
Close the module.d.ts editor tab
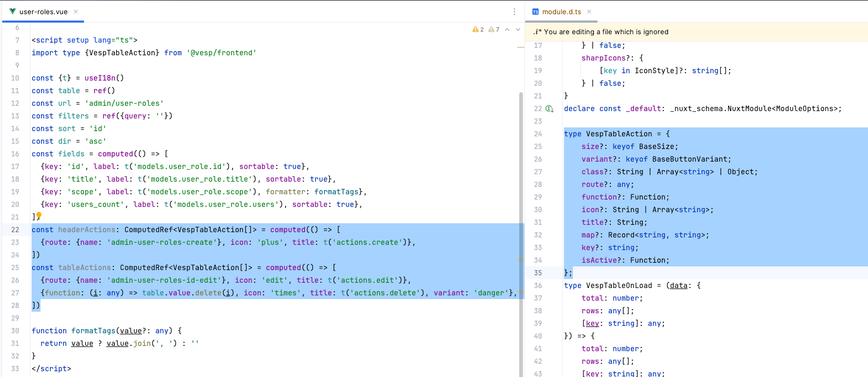589,12
